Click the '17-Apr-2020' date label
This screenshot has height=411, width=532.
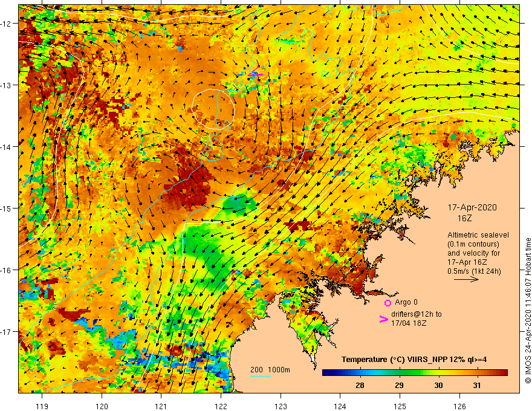[x=472, y=207]
